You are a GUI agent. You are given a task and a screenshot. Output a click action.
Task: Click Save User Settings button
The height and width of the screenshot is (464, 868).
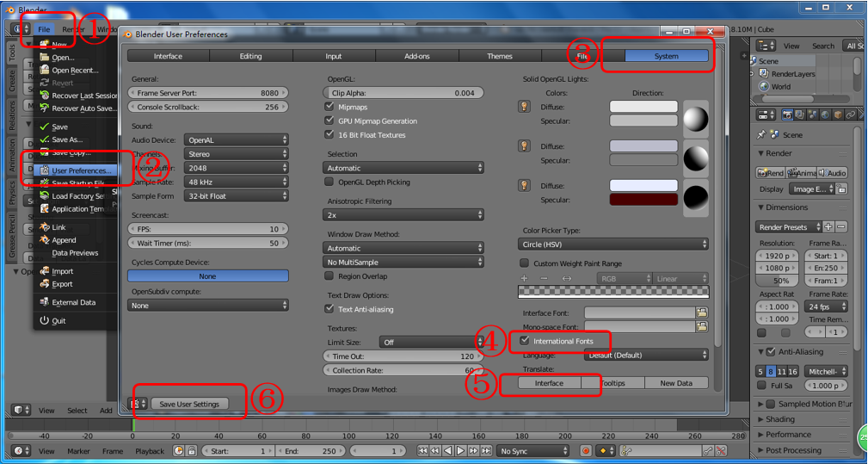(189, 405)
